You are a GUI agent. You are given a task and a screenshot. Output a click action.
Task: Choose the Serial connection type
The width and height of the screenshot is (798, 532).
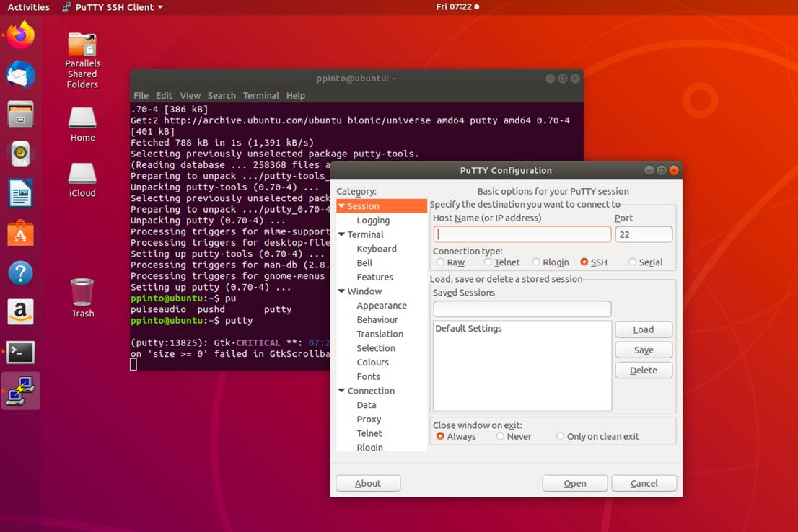[633, 262]
